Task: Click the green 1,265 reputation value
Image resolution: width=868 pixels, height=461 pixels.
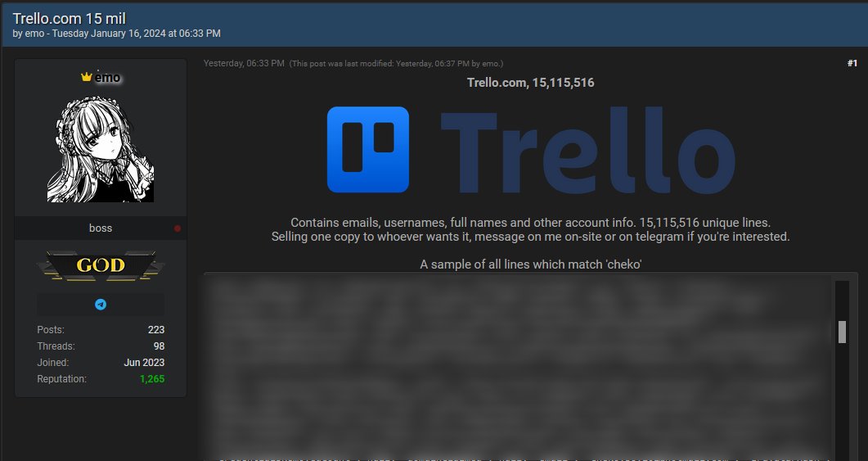Action: (152, 379)
